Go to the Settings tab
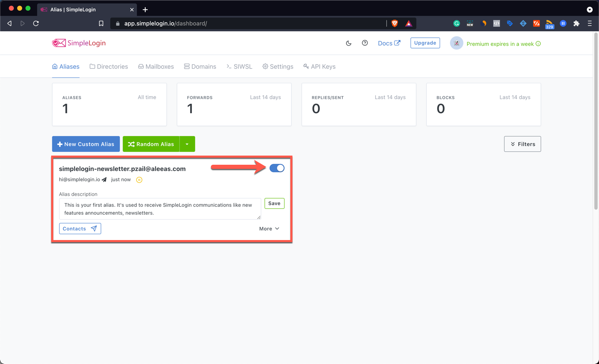 (x=278, y=67)
